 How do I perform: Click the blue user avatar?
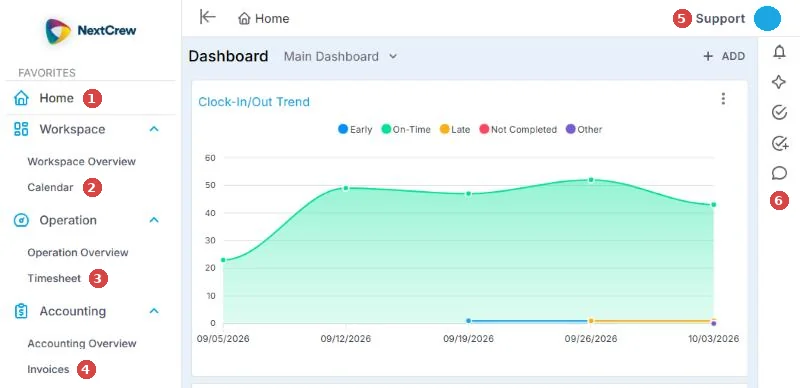(767, 19)
